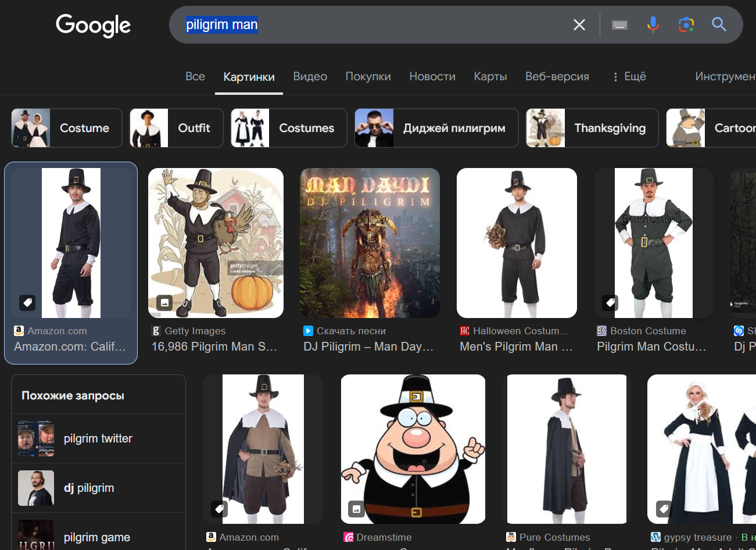Select the Диджей пилигрим filter chip
Image resolution: width=756 pixels, height=550 pixels.
coord(436,128)
